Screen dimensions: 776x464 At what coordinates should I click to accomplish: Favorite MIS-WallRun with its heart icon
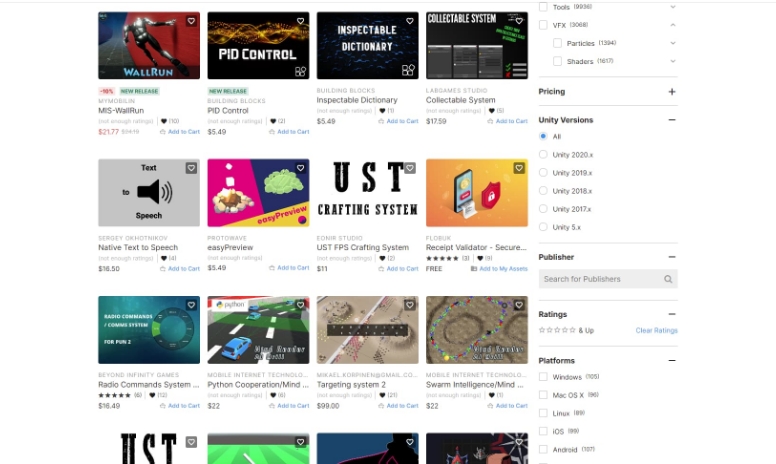pyautogui.click(x=191, y=21)
